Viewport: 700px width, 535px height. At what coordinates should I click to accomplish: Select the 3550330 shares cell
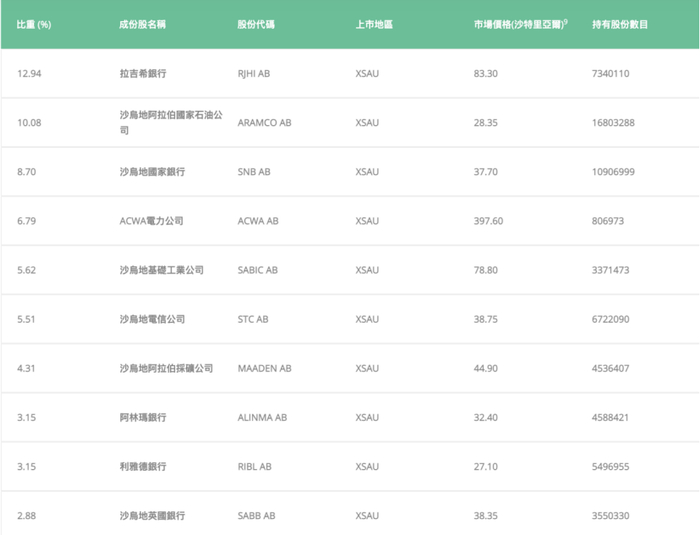(x=610, y=516)
